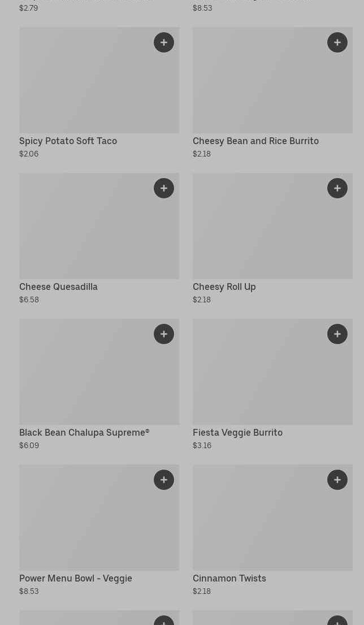Add Cheese Quesadilla using plus icon

pos(164,188)
